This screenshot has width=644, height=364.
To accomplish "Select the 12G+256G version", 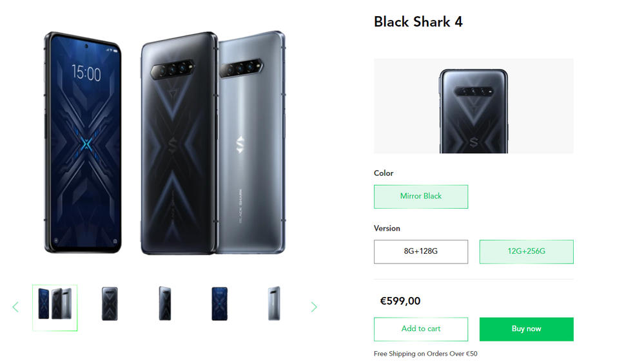I will click(x=526, y=251).
